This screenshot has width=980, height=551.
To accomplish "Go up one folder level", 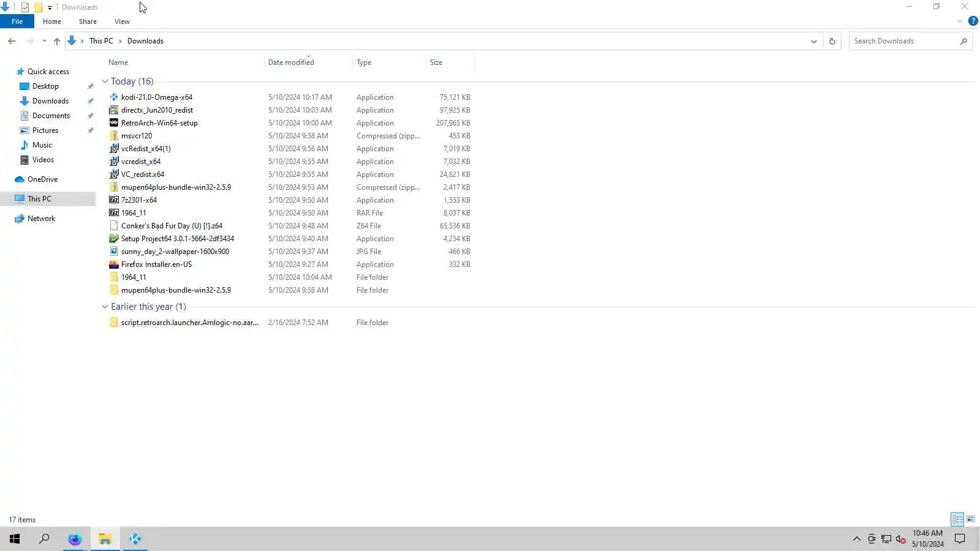I will click(x=57, y=41).
